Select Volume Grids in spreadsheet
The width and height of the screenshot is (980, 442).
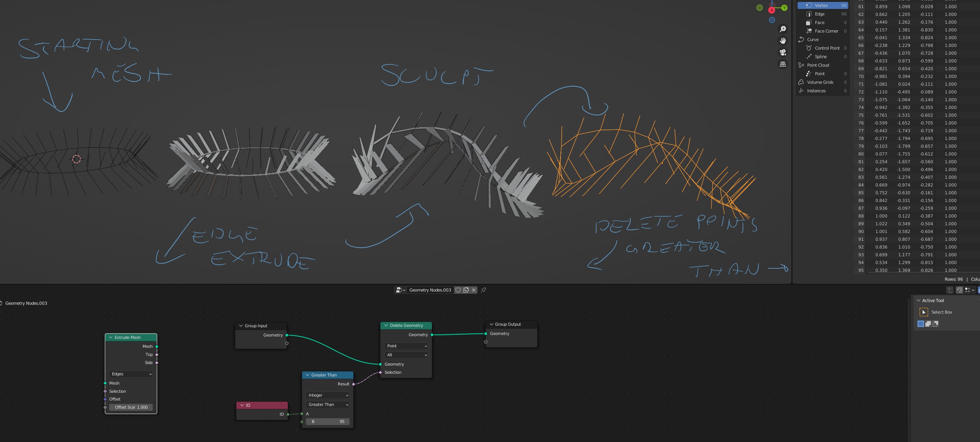point(823,82)
